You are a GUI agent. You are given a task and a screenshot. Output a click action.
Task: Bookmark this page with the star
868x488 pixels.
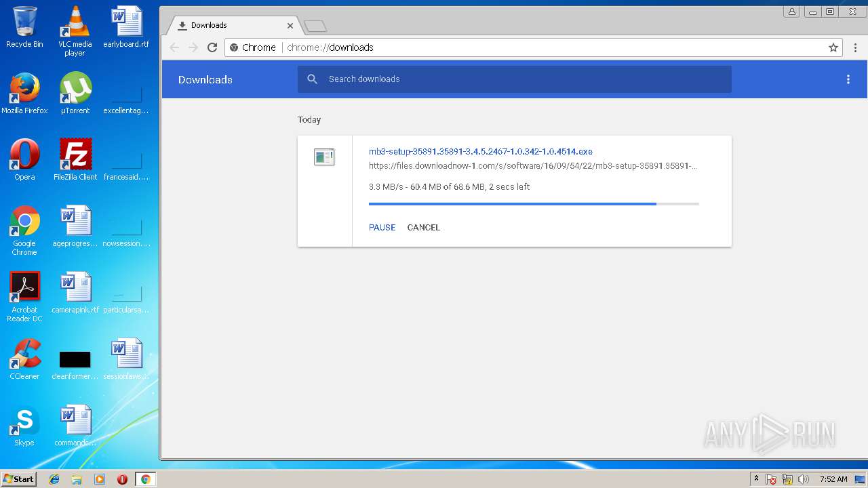(x=833, y=47)
